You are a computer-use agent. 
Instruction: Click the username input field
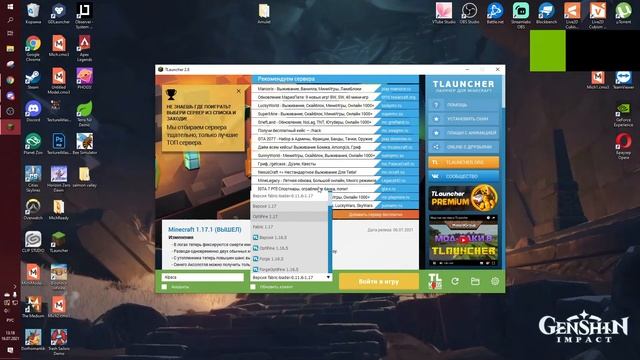point(203,277)
